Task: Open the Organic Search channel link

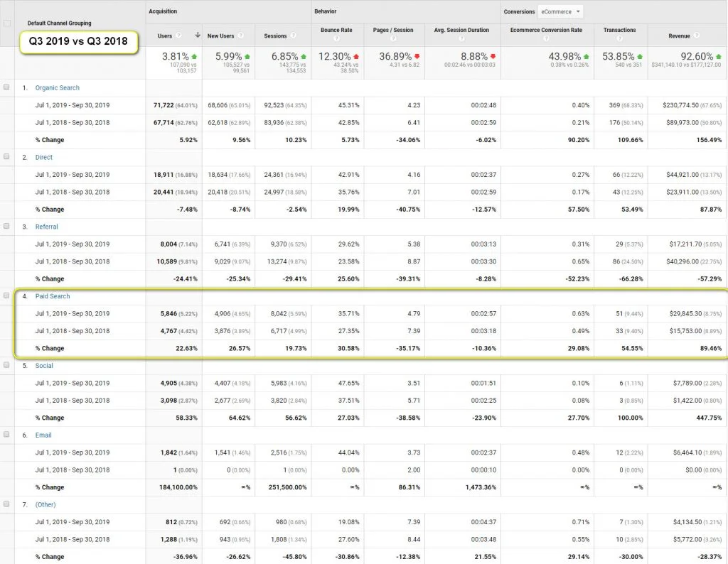Action: [57, 87]
